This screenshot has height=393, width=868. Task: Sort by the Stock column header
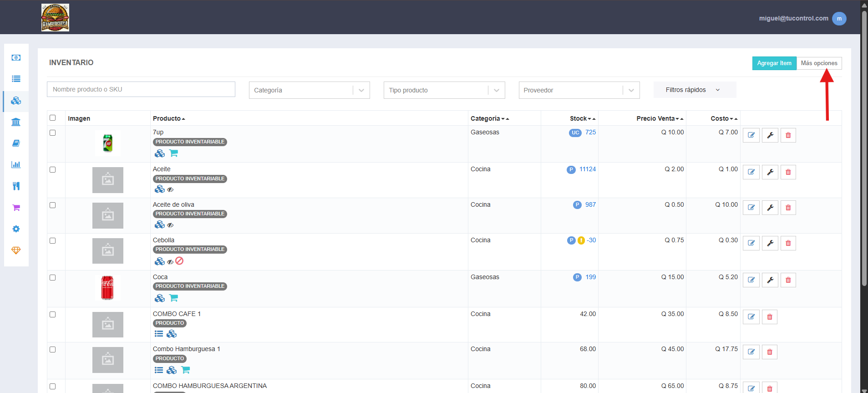click(583, 118)
